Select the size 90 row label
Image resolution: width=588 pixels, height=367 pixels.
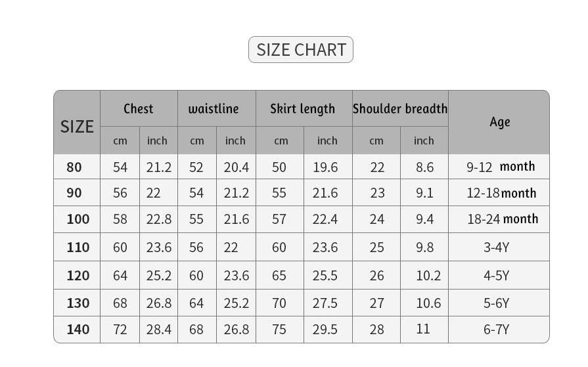click(74, 193)
